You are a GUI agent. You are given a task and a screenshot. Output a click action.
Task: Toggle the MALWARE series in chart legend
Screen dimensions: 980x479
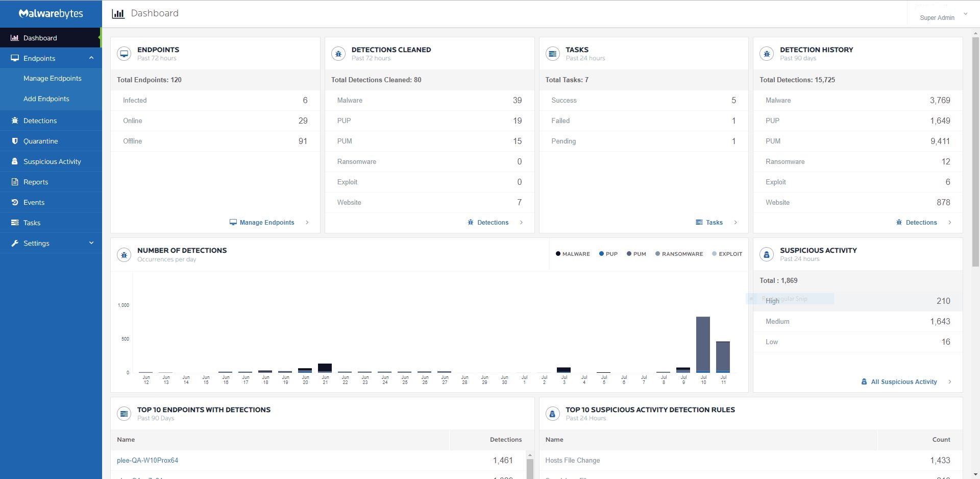click(x=573, y=254)
